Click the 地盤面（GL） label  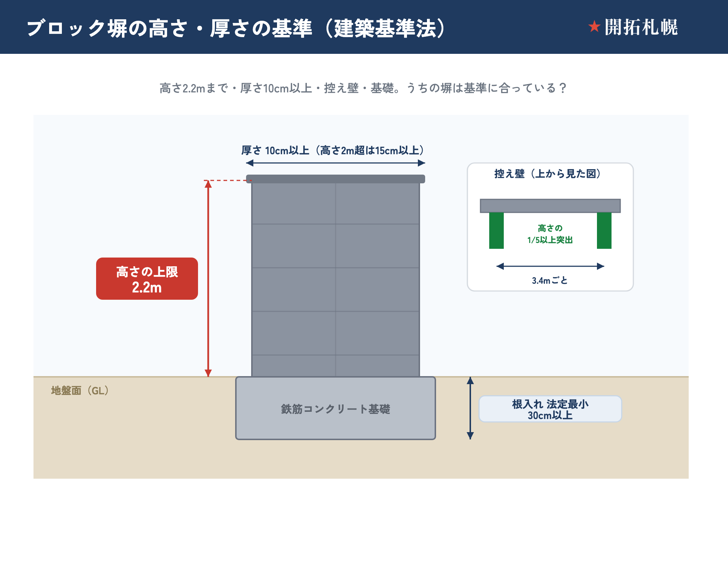tap(80, 391)
